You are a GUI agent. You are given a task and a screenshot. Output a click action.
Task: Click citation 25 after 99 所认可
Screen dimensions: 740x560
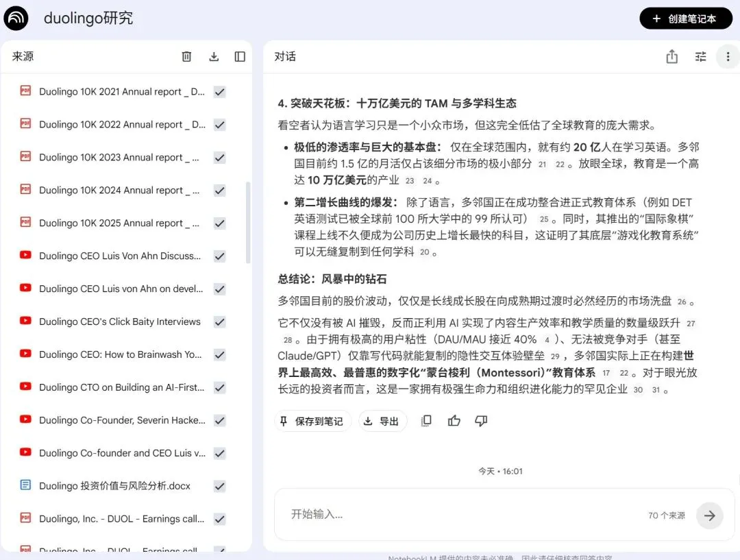point(544,219)
